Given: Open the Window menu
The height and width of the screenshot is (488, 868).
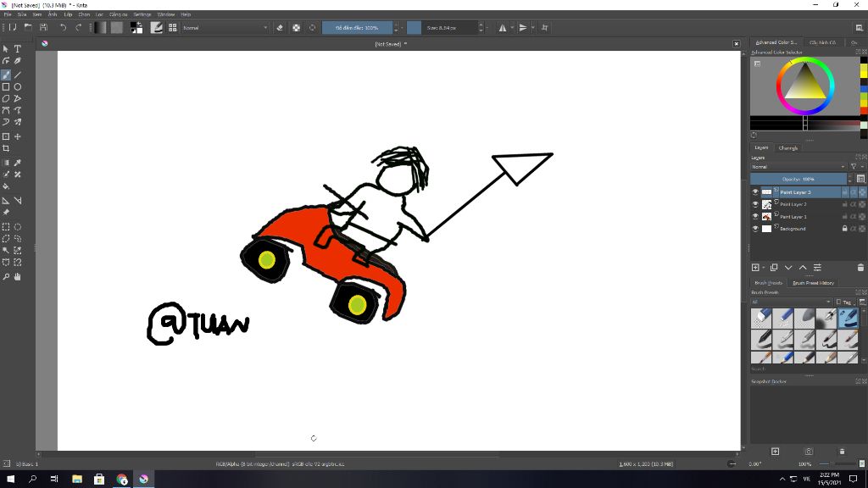Looking at the screenshot, I should [165, 14].
